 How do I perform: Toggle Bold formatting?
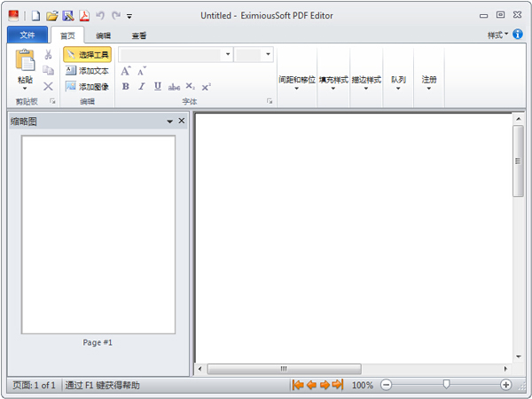click(126, 87)
